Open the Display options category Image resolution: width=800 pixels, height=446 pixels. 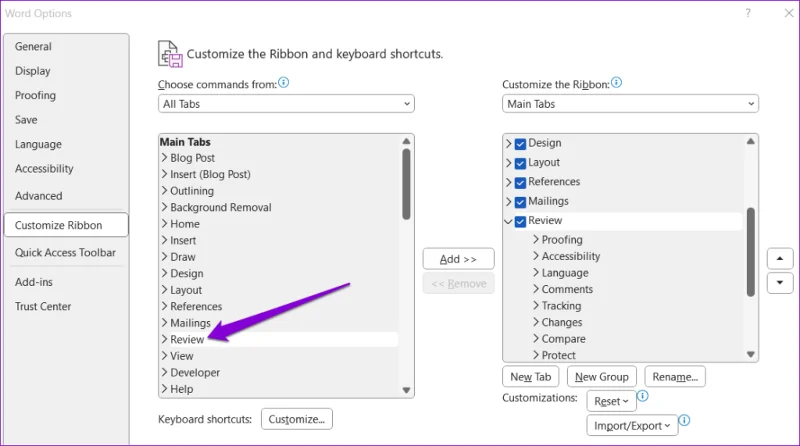[x=33, y=71]
